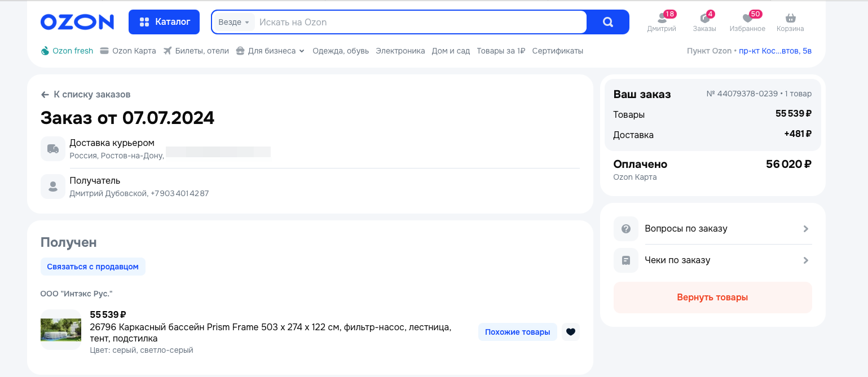Expand the Для бизнеса dropdown
Image resolution: width=868 pixels, height=377 pixels.
click(270, 51)
